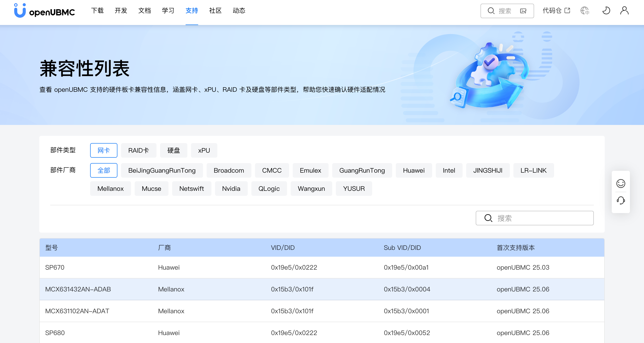Filter by Emulex vendor
The image size is (644, 343).
tap(310, 170)
